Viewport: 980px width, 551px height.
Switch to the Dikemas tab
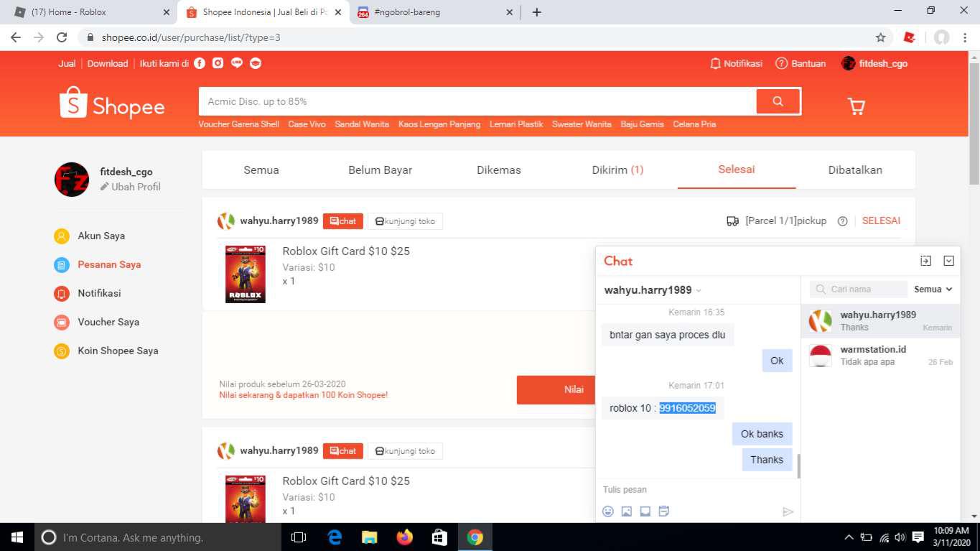(499, 170)
